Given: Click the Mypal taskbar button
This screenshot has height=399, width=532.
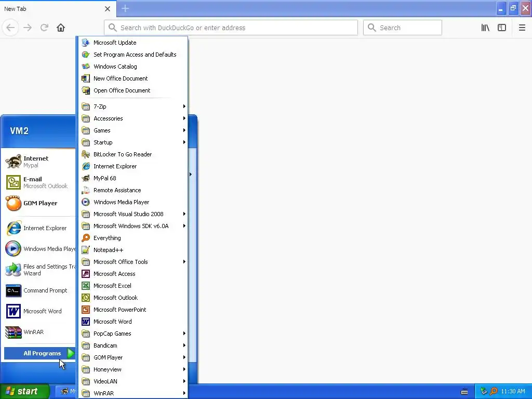Looking at the screenshot, I should tap(66, 391).
